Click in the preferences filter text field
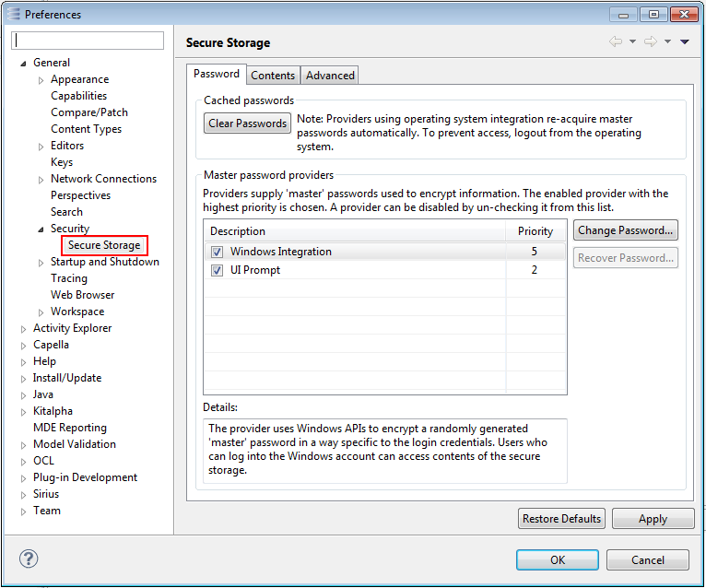 (88, 41)
